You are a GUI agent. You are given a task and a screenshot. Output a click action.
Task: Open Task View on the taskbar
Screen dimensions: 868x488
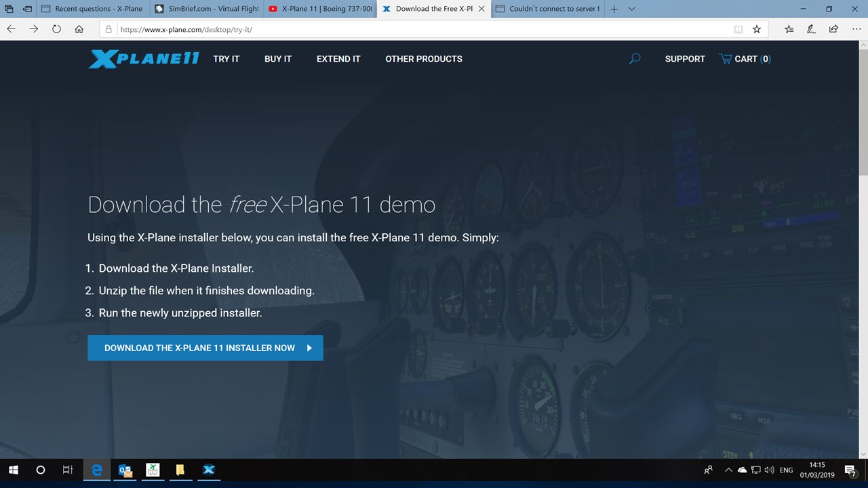[67, 470]
